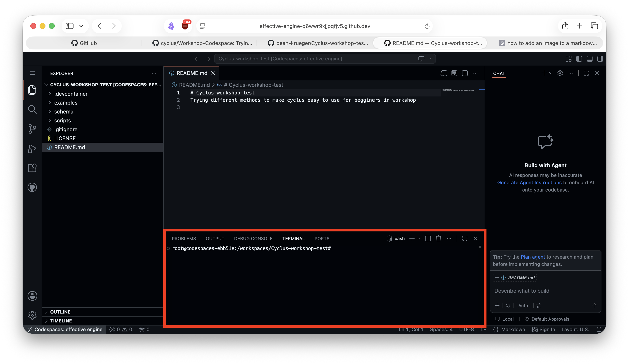
Task: Open the GitHub view in activity bar
Action: tap(32, 187)
